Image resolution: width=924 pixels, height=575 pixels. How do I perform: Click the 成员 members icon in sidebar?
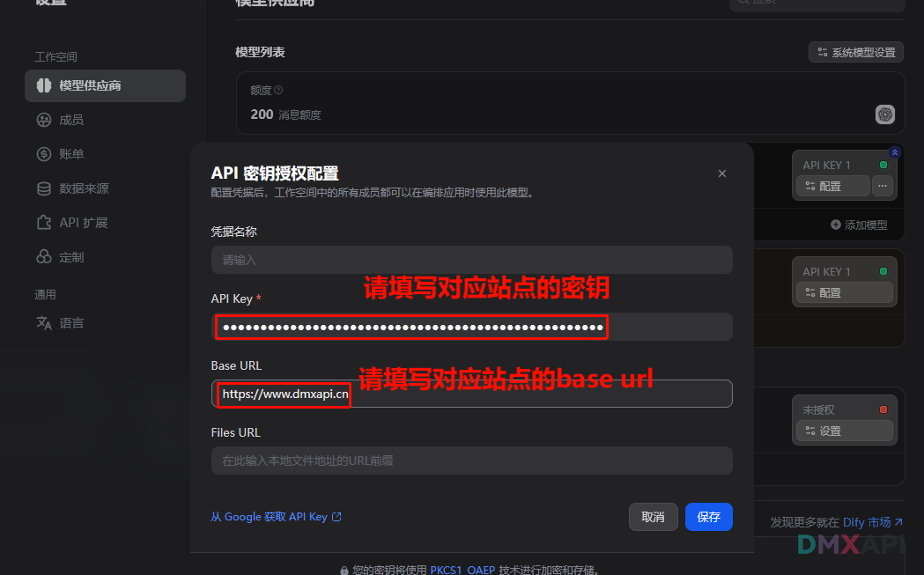pos(44,120)
